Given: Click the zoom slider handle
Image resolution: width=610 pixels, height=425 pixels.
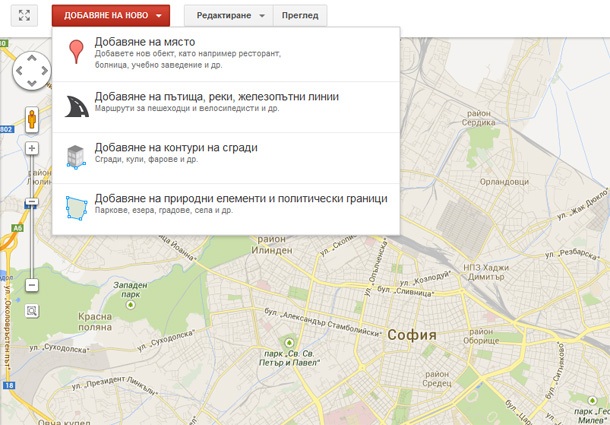Looking at the screenshot, I should tap(32, 202).
